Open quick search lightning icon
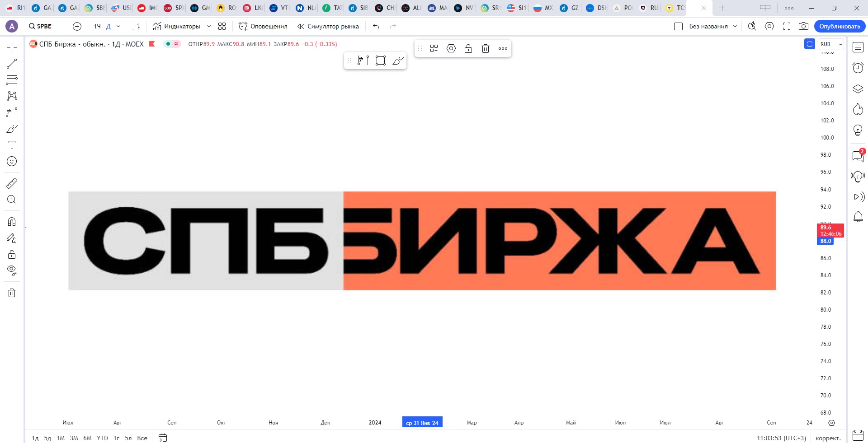Image resolution: width=868 pixels, height=443 pixels. tap(752, 26)
